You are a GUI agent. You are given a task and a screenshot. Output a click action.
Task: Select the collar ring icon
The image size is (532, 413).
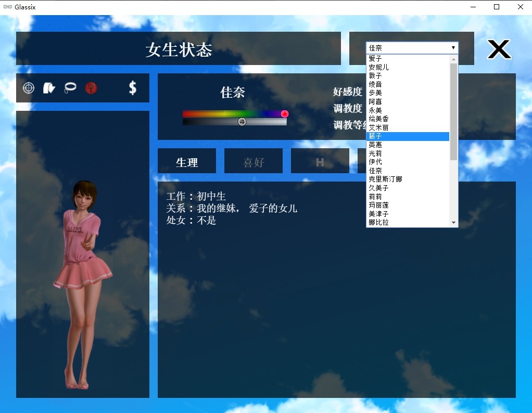click(70, 88)
